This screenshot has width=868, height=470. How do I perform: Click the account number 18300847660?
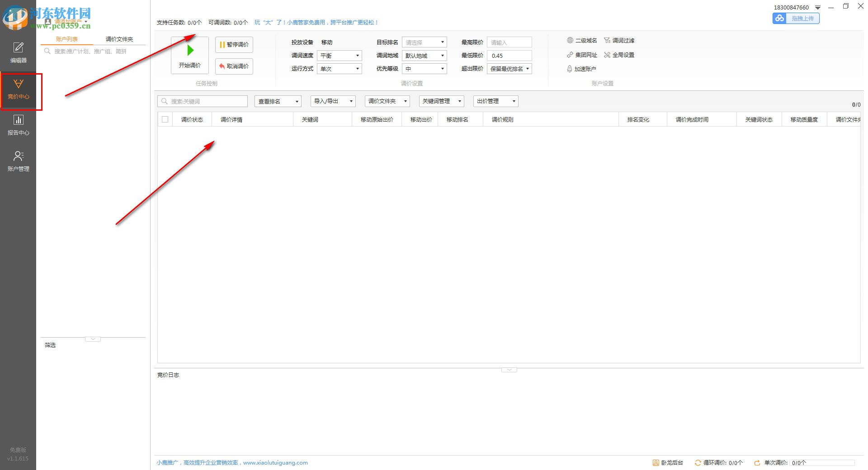[x=791, y=8]
